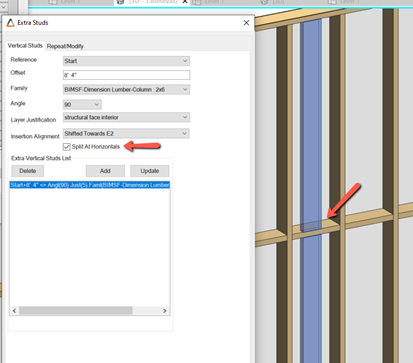Select the Vertical Studs tab

[x=25, y=46]
